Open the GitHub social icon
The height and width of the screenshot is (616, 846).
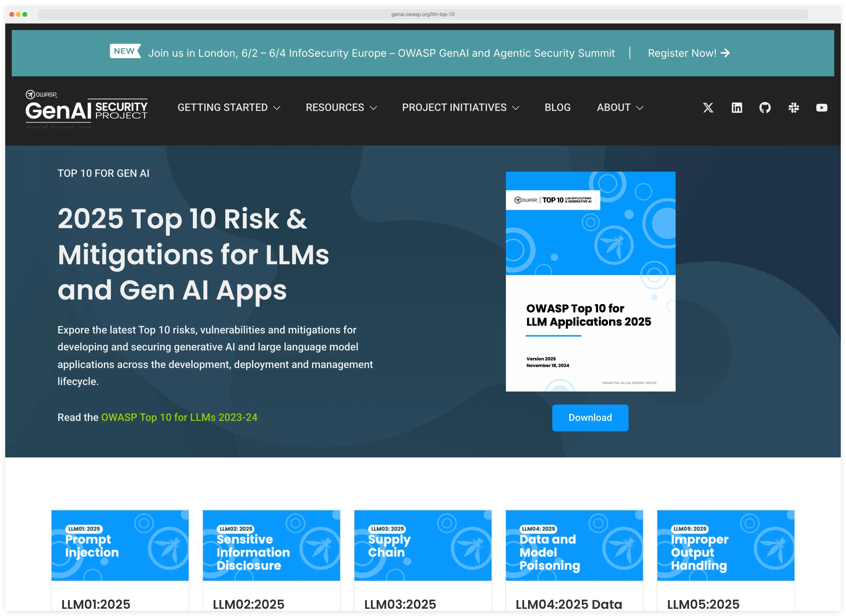point(765,108)
